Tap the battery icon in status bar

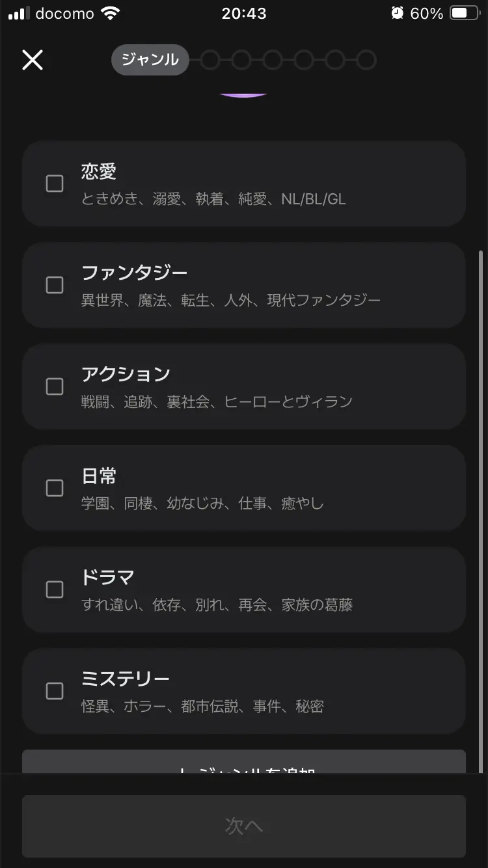pos(465,13)
